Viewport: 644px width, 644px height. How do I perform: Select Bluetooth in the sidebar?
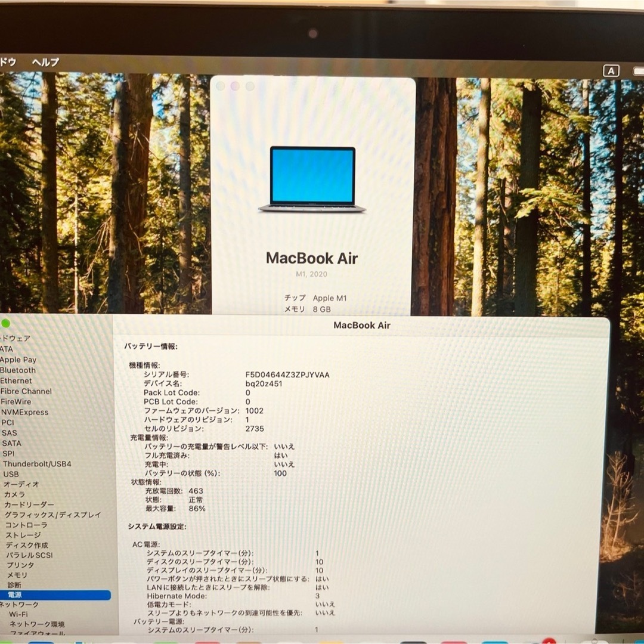tap(18, 370)
